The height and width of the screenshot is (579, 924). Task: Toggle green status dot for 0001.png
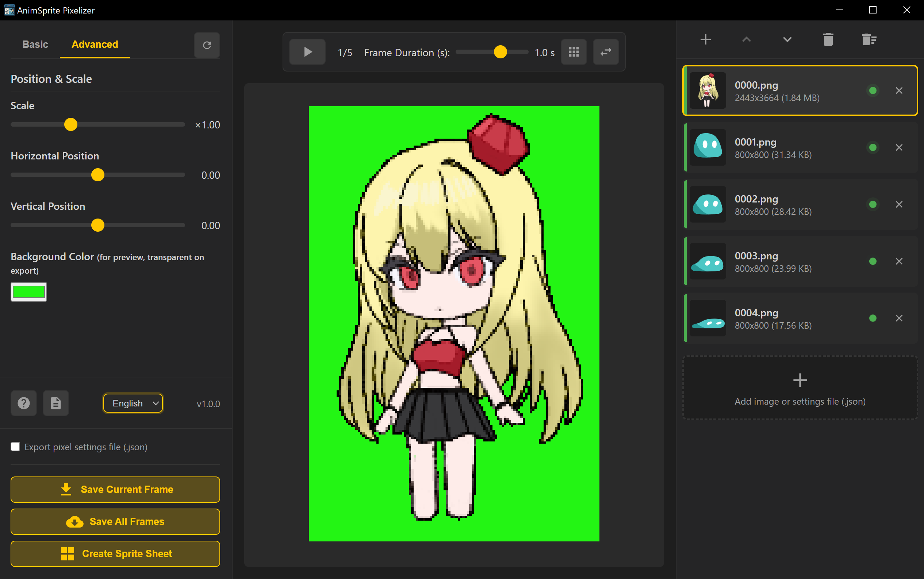point(873,147)
